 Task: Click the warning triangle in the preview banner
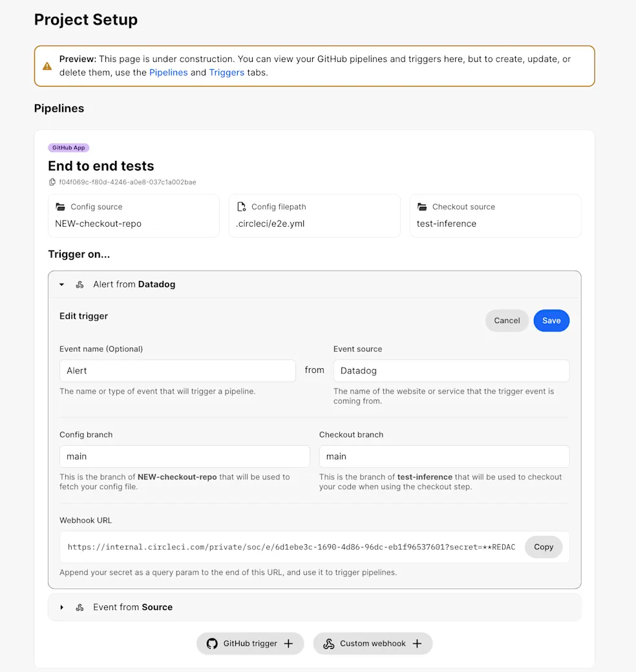(47, 65)
